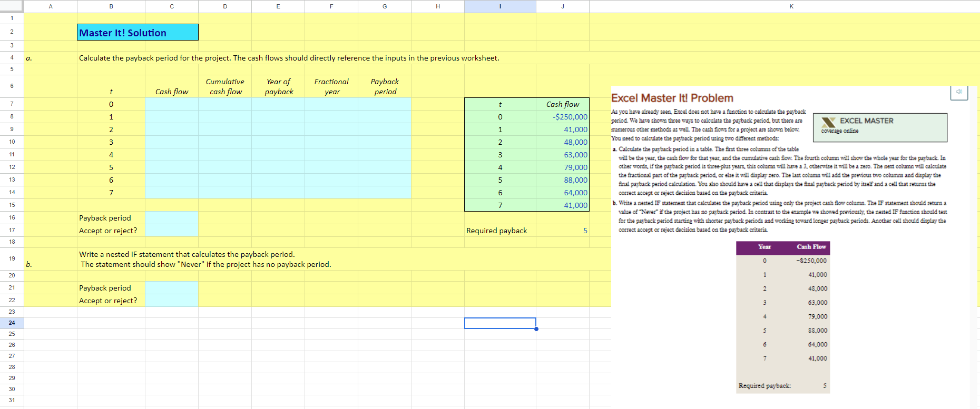Click the fill handle of selected cell I24
This screenshot has height=409, width=980.
536,329
